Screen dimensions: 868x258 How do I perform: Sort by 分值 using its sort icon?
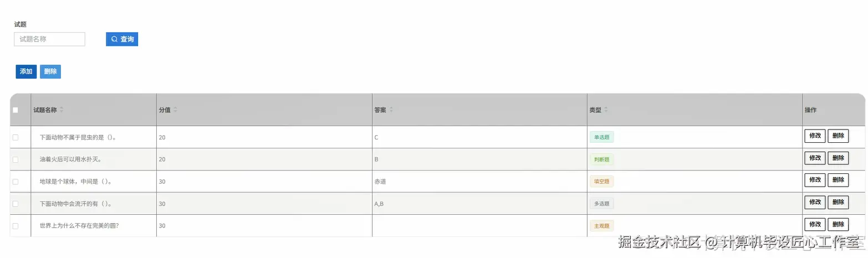175,110
